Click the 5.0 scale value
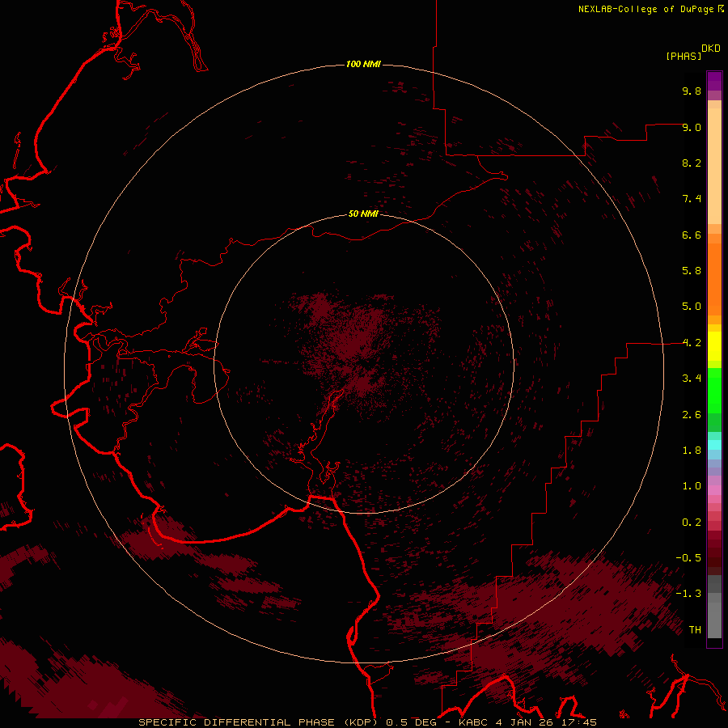 [692, 307]
